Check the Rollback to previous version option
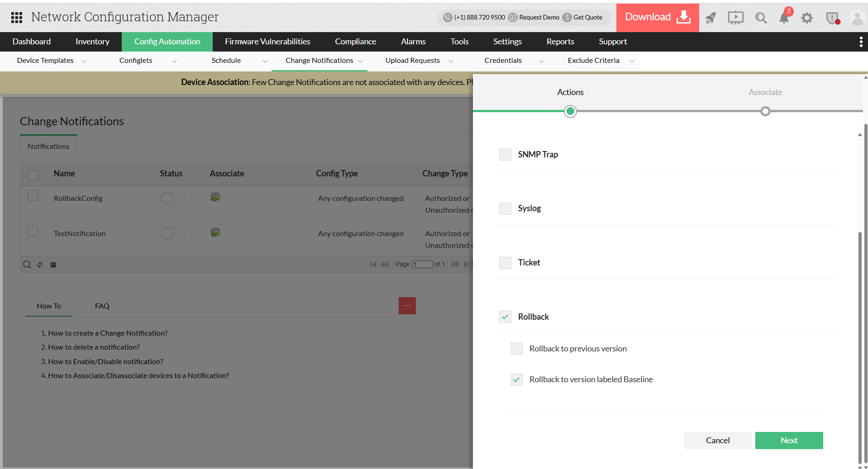Image resolution: width=868 pixels, height=469 pixels. point(516,348)
